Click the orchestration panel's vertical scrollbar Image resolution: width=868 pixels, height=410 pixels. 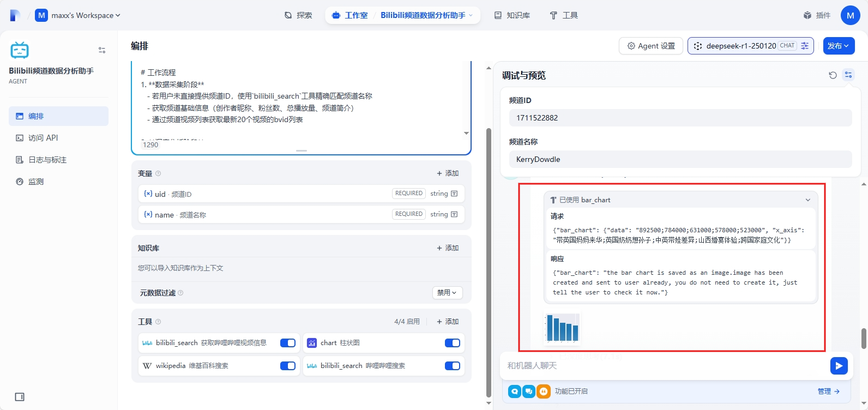click(x=489, y=262)
